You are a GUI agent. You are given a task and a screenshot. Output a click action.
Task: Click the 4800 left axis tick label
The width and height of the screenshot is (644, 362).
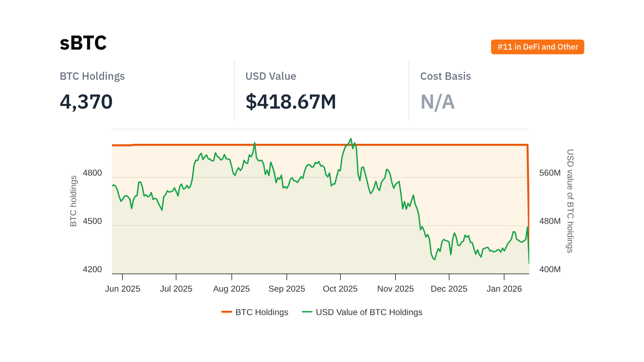point(92,173)
